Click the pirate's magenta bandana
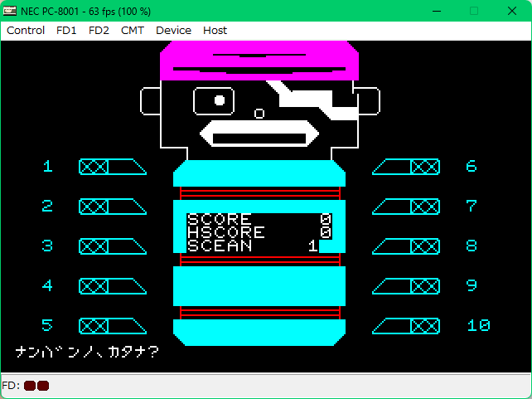Image resolution: width=532 pixels, height=399 pixels. (259, 61)
